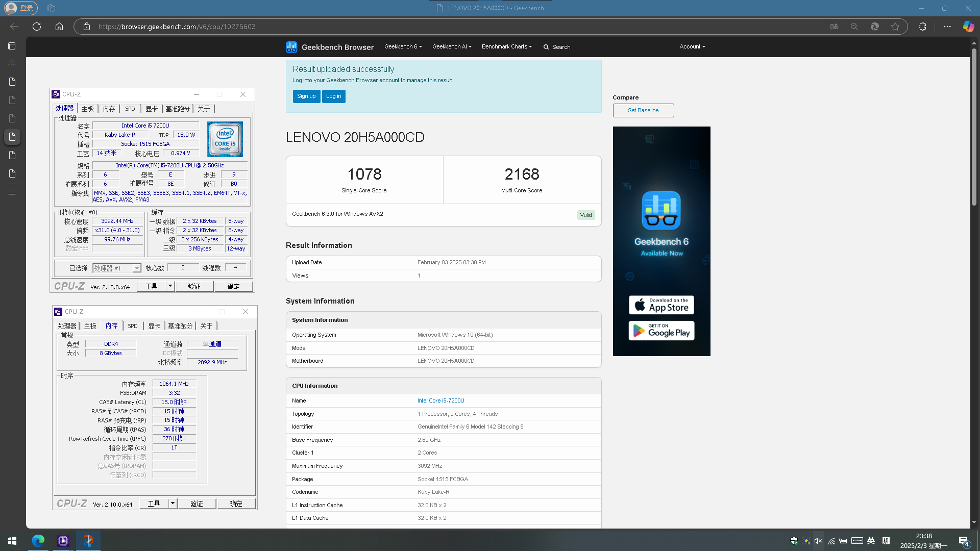
Task: View site info via lock icon
Action: (87, 27)
